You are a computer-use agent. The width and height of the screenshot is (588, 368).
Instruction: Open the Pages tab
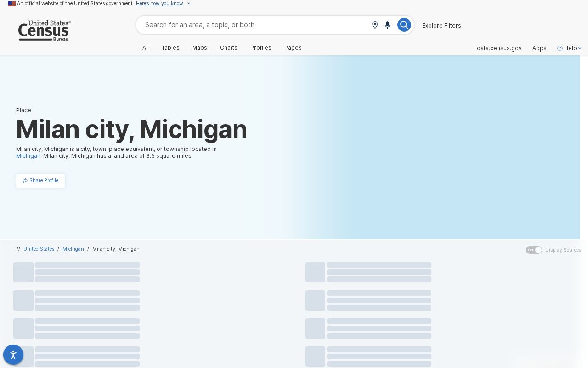[x=293, y=48]
